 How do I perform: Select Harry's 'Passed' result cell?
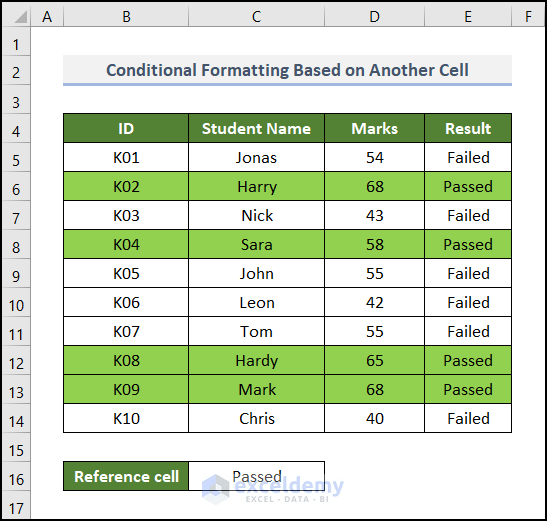point(468,186)
